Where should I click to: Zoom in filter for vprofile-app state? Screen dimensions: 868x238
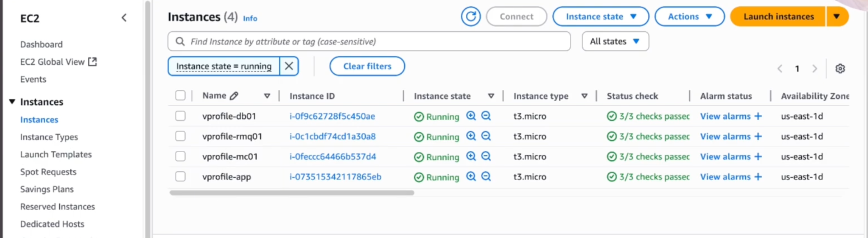click(471, 177)
